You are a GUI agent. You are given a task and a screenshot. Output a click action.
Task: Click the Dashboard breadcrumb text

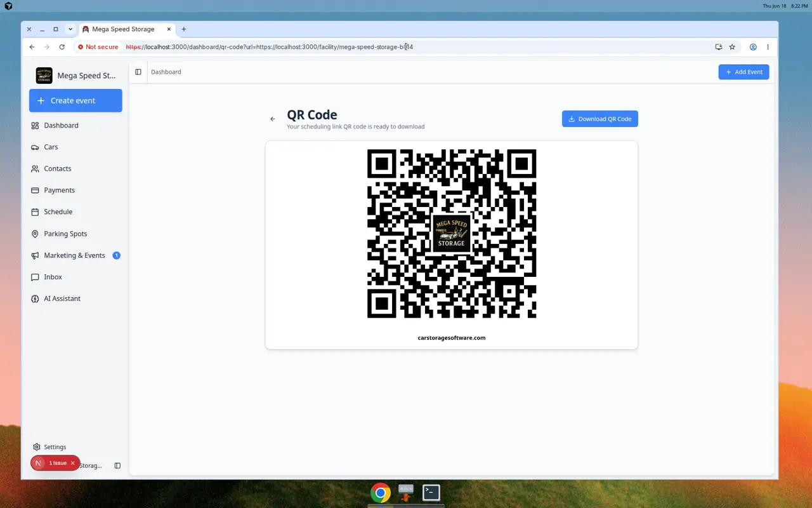tap(166, 72)
